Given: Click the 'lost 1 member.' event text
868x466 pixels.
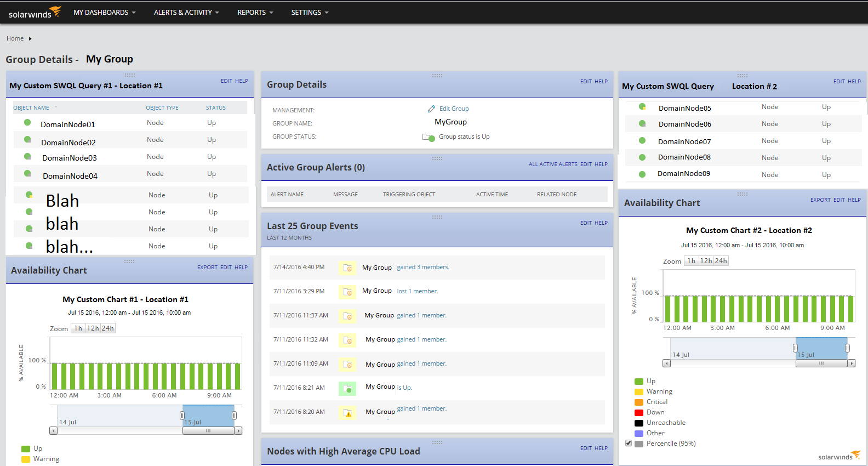Looking at the screenshot, I should tap(418, 292).
